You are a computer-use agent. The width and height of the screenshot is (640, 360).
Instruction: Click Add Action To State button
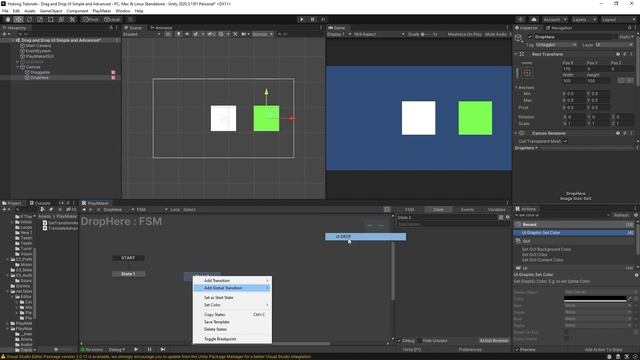tap(603, 350)
